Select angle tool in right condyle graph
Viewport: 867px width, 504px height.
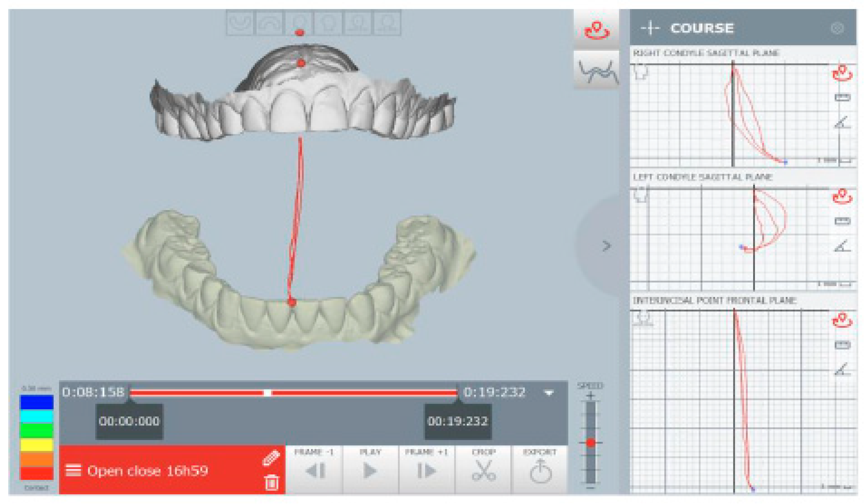pos(842,122)
